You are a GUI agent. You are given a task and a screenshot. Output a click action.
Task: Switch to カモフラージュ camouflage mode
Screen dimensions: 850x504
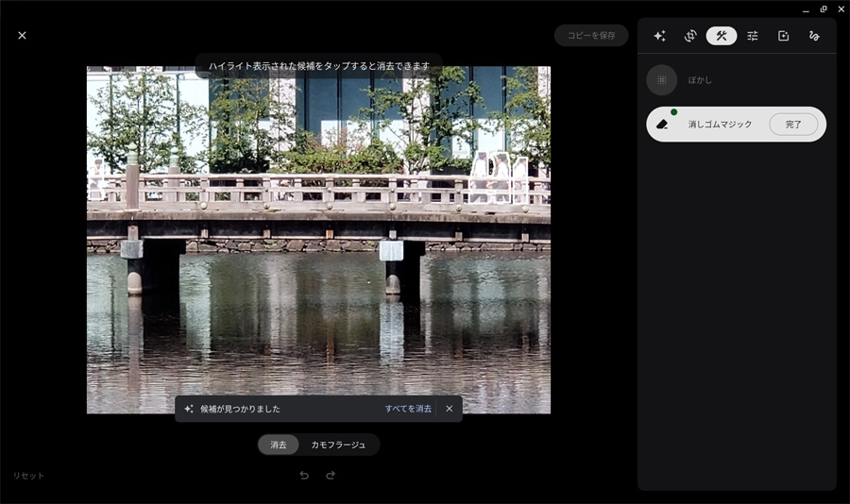(x=338, y=445)
